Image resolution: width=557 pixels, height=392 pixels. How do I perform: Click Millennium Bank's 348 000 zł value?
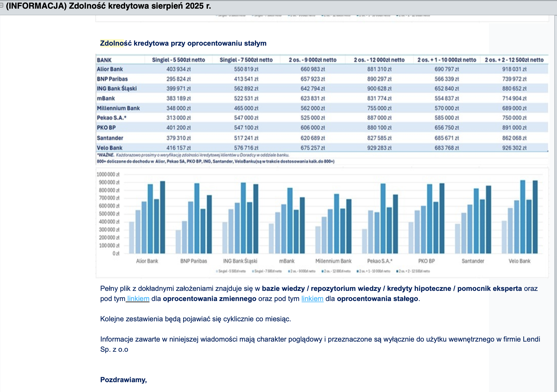(178, 108)
